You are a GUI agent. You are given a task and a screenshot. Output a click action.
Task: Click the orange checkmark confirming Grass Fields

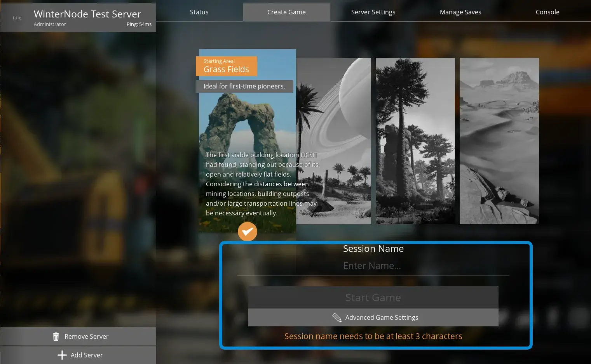point(247,231)
